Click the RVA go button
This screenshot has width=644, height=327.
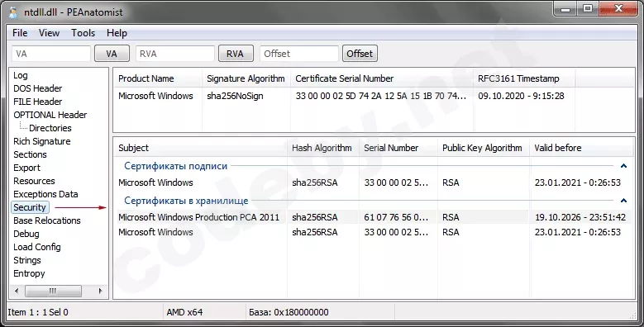pos(236,54)
